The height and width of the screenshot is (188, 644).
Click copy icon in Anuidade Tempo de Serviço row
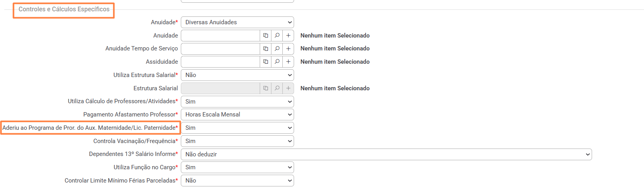click(266, 48)
